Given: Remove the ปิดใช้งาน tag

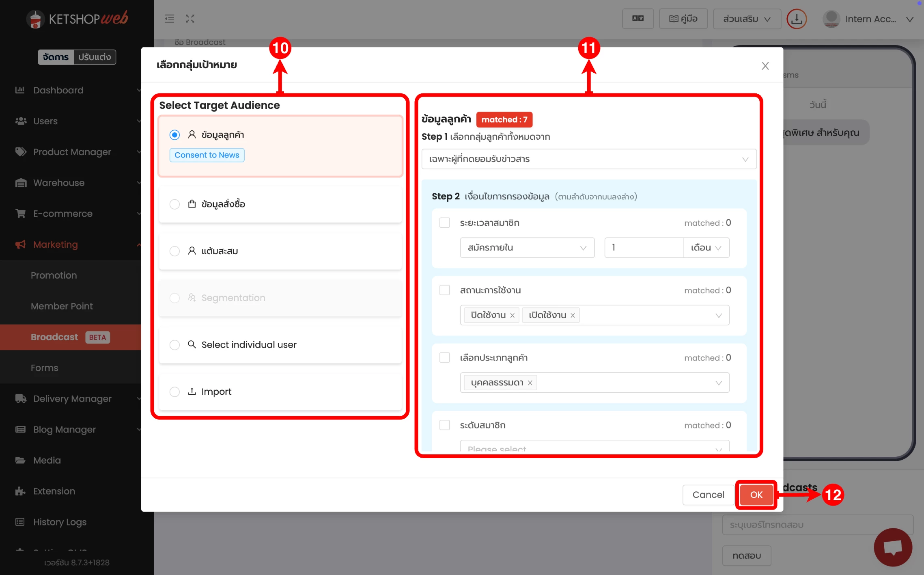Looking at the screenshot, I should tap(512, 316).
